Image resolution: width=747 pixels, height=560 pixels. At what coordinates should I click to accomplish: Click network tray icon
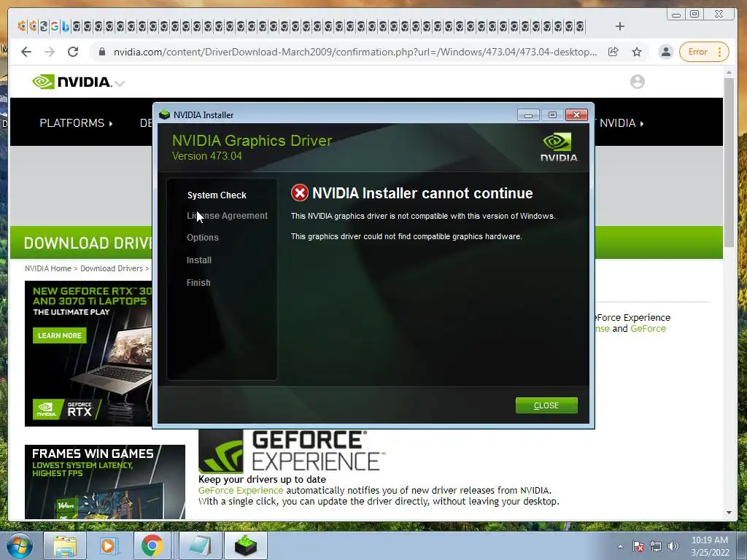point(656,546)
